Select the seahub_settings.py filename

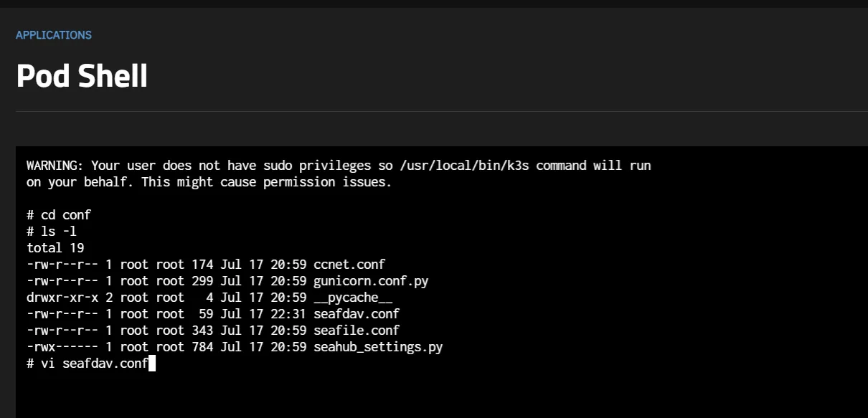[378, 347]
